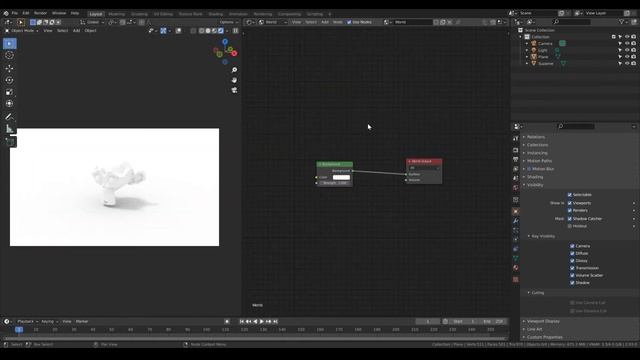Uncheck Shadow ray visibility
This screenshot has height=360, width=640.
[572, 283]
